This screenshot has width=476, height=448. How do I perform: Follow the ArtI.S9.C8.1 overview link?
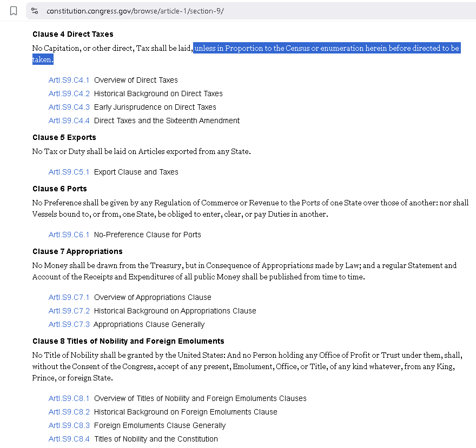pos(69,398)
